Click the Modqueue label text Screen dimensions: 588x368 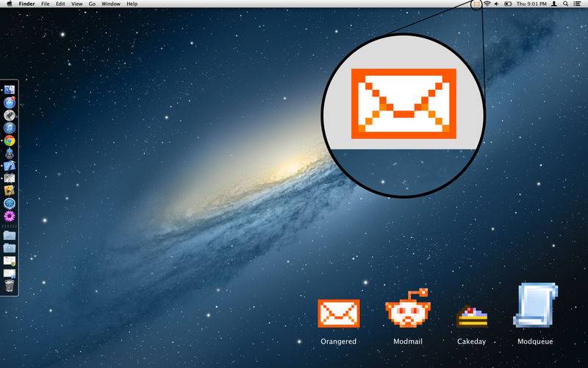click(535, 342)
